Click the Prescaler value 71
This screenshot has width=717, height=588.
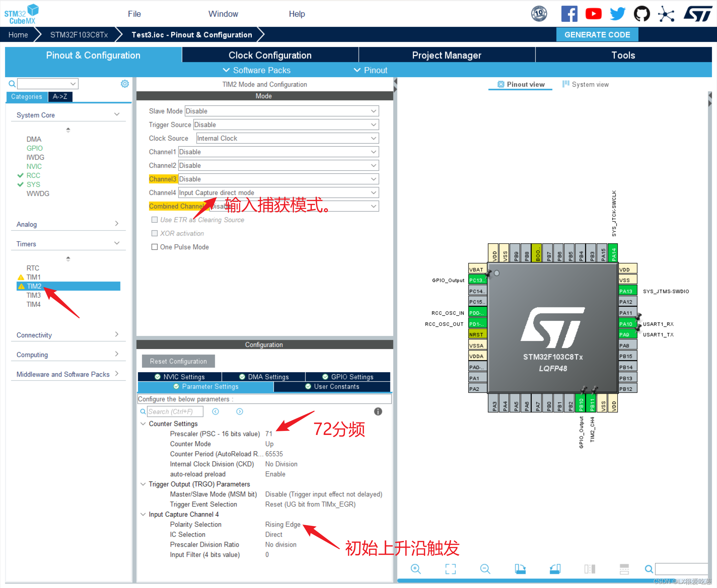tap(269, 434)
